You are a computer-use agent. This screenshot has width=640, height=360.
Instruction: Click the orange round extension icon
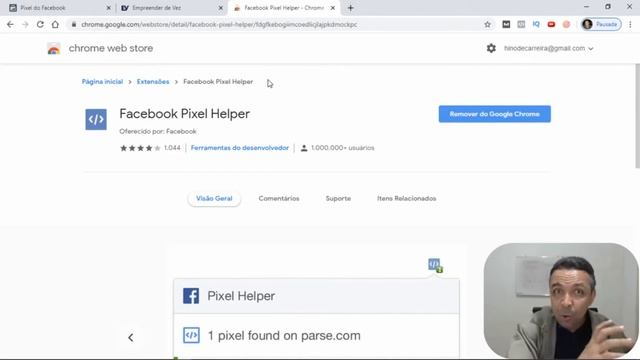[566, 24]
